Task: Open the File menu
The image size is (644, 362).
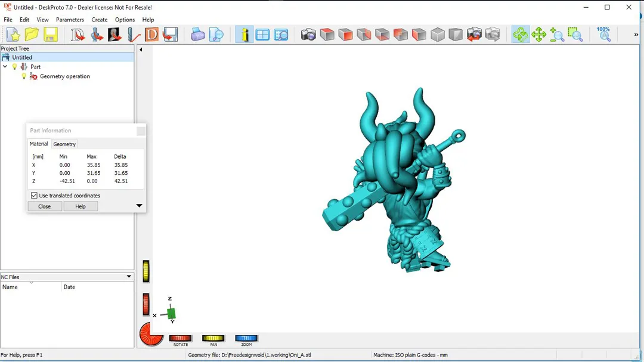Action: pos(8,20)
